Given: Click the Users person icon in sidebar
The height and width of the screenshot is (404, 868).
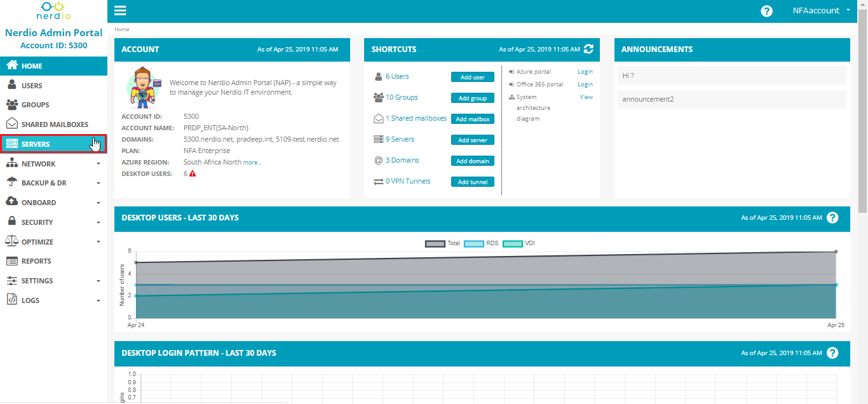Looking at the screenshot, I should coord(11,85).
